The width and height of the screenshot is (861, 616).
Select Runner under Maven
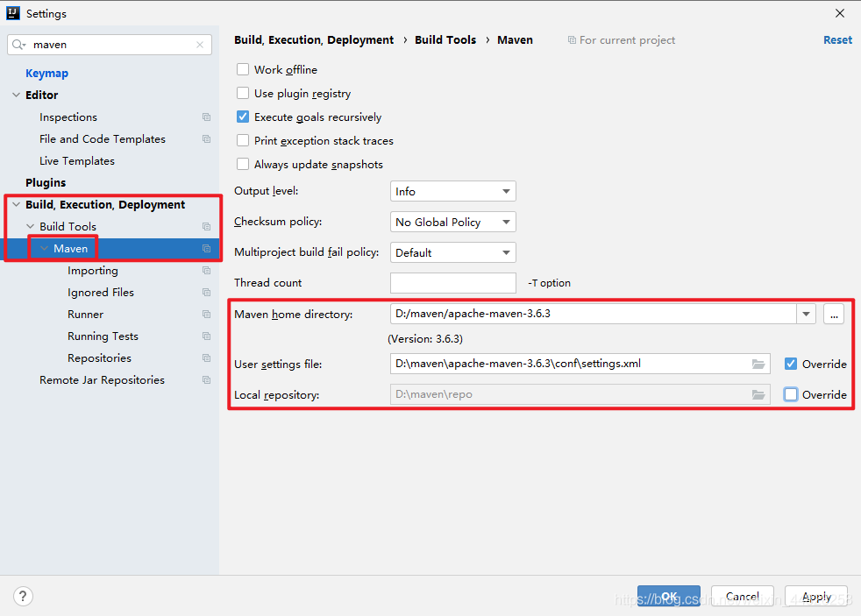tap(85, 315)
